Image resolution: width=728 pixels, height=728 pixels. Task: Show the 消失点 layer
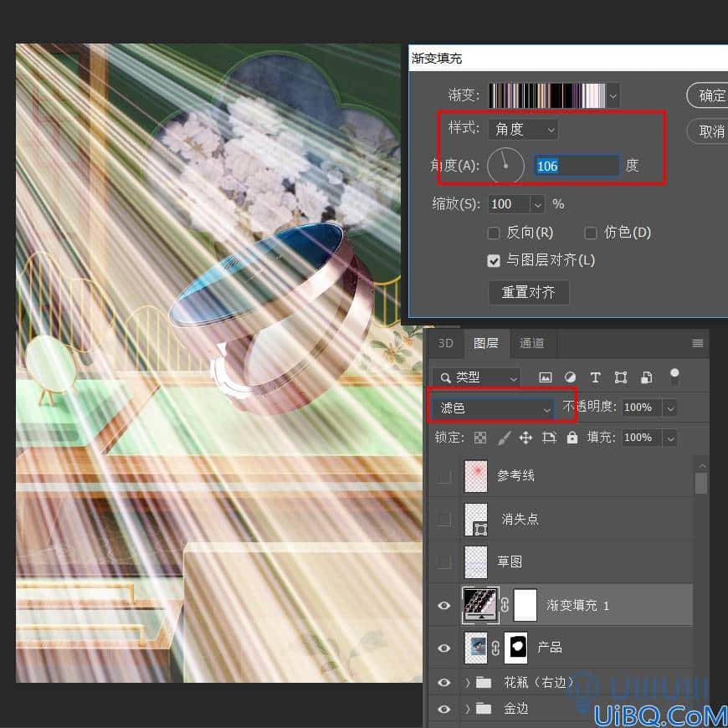[x=444, y=520]
